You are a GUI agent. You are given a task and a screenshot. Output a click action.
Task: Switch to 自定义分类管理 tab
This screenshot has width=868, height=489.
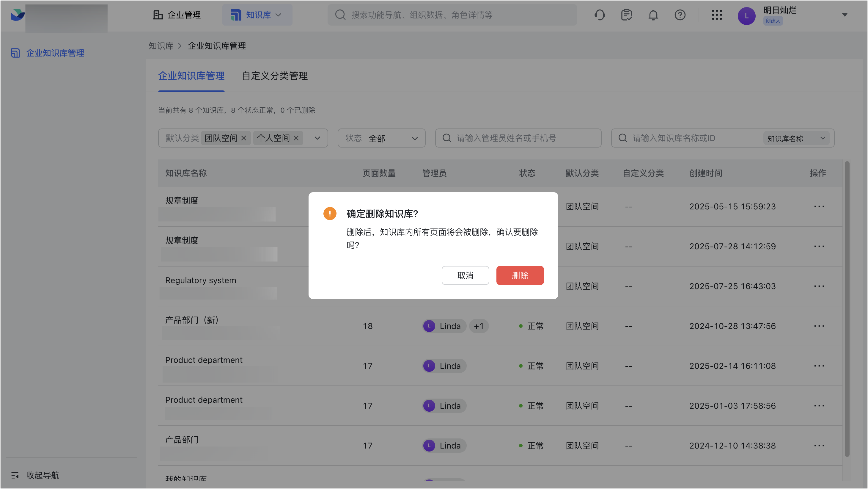274,76
